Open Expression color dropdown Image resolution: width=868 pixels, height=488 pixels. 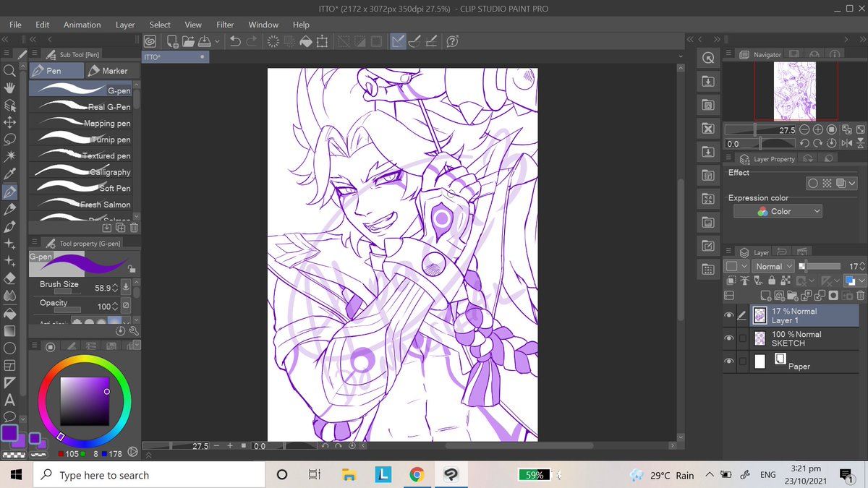pos(778,211)
